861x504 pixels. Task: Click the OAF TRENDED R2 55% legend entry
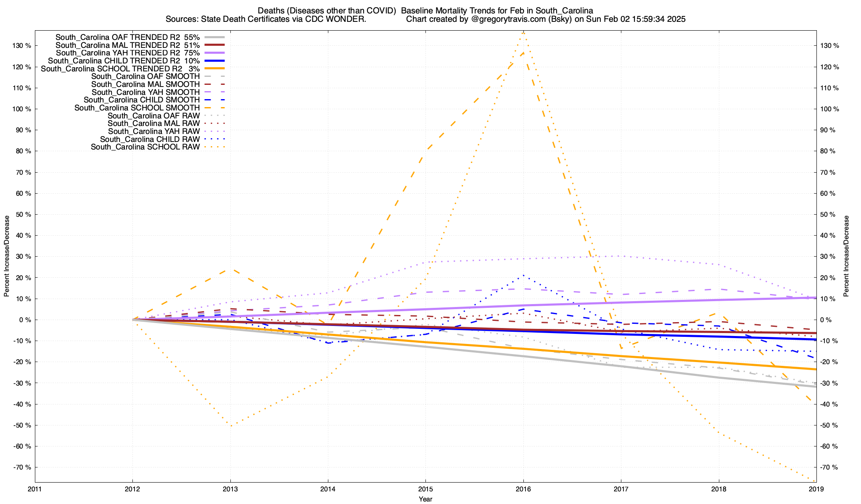tap(127, 37)
